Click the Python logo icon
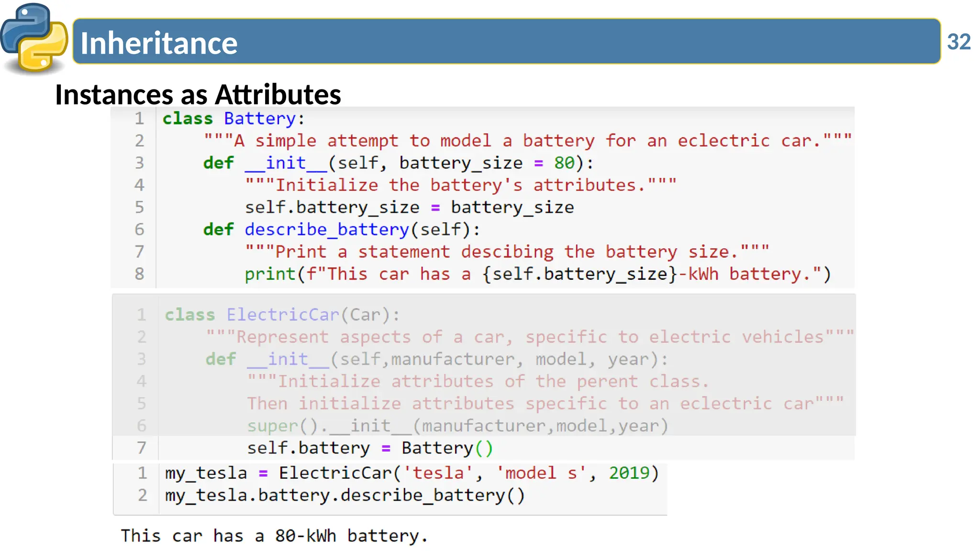 click(x=34, y=38)
